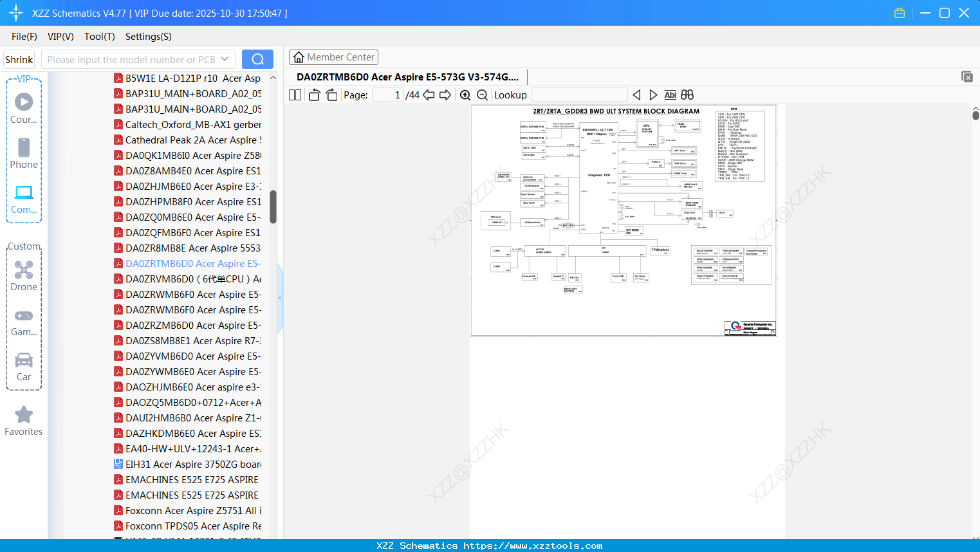
Task: Expand the model number search dropdown
Action: (225, 59)
